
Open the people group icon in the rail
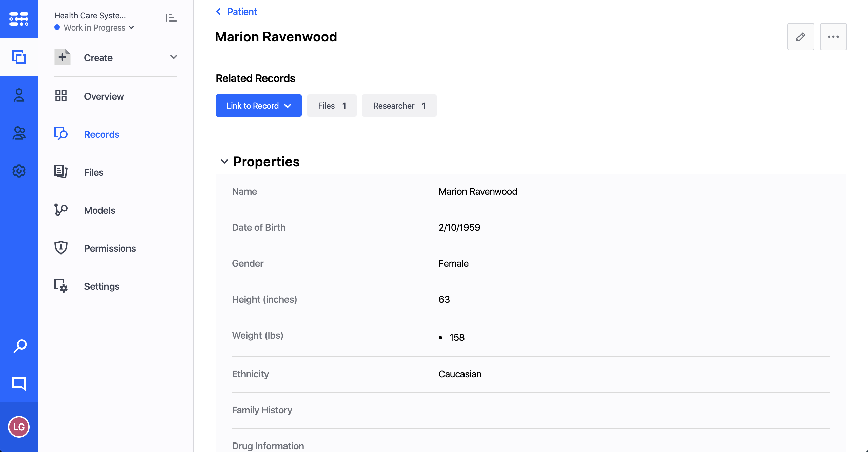(x=19, y=133)
